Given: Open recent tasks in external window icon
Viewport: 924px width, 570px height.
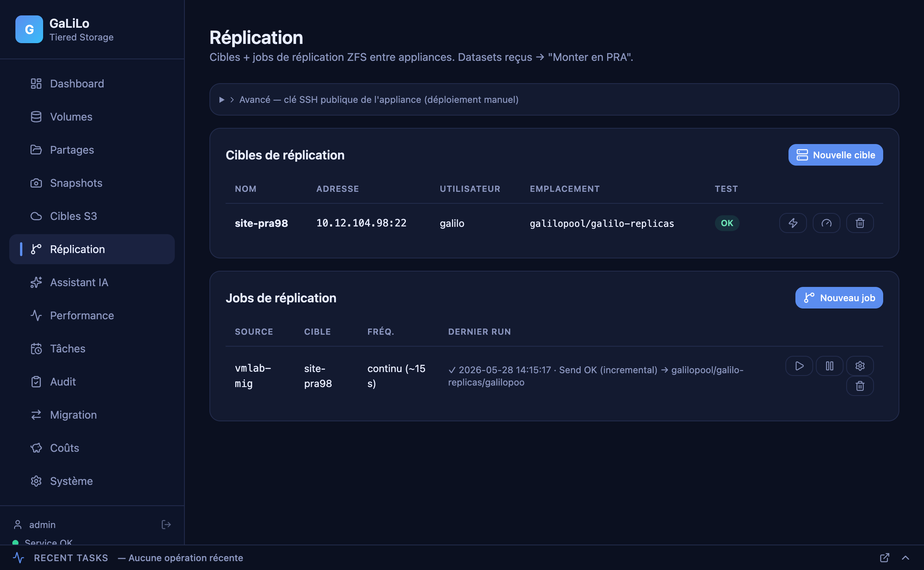Looking at the screenshot, I should (885, 558).
